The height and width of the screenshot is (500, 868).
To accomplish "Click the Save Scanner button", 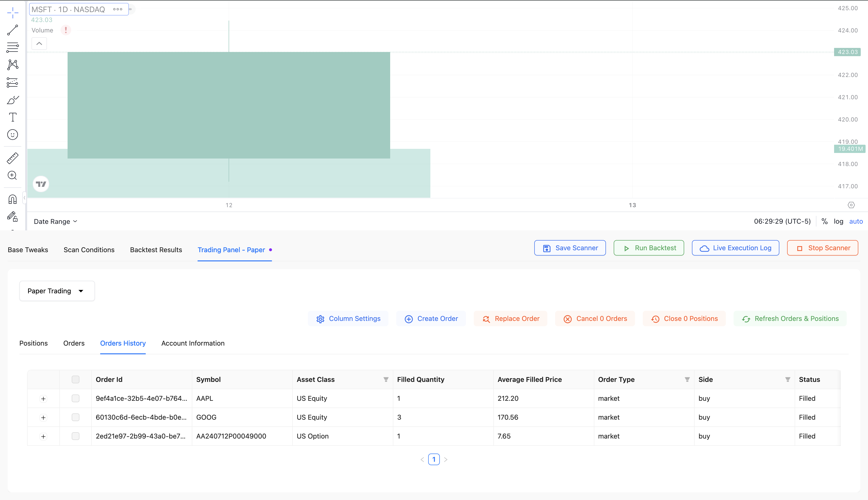I will coord(570,248).
